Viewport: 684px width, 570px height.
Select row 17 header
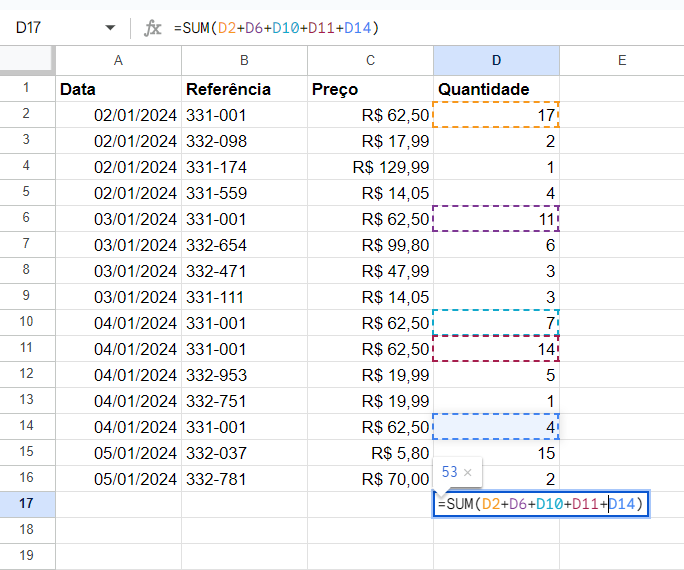pos(27,504)
